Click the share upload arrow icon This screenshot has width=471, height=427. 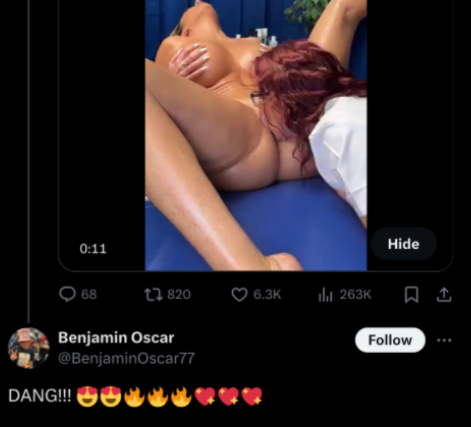point(444,295)
